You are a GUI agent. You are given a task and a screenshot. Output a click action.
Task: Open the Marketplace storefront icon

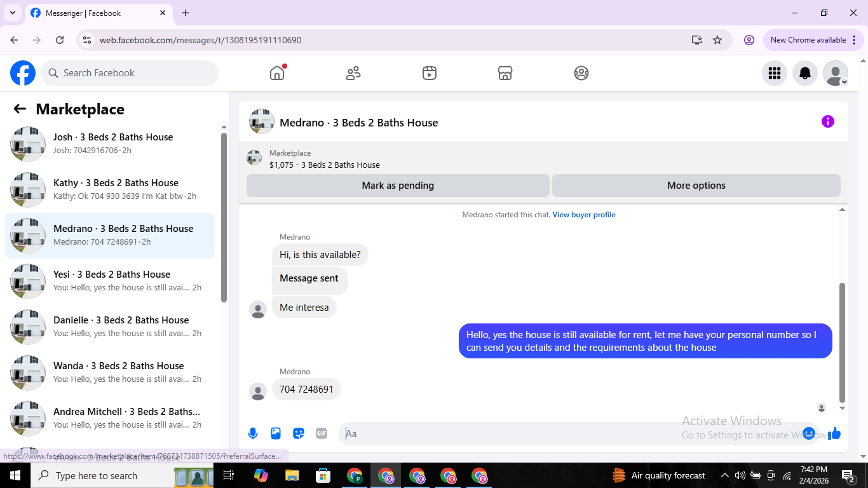point(505,73)
